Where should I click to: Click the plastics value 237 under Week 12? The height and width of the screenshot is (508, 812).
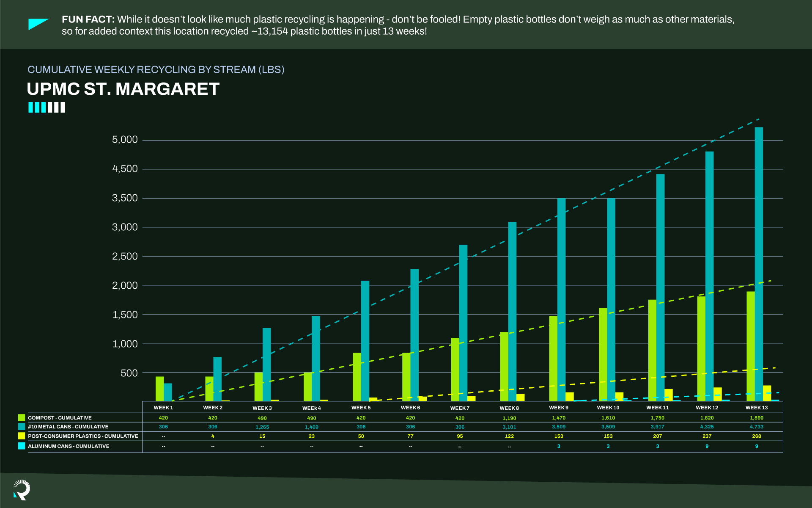coord(707,436)
